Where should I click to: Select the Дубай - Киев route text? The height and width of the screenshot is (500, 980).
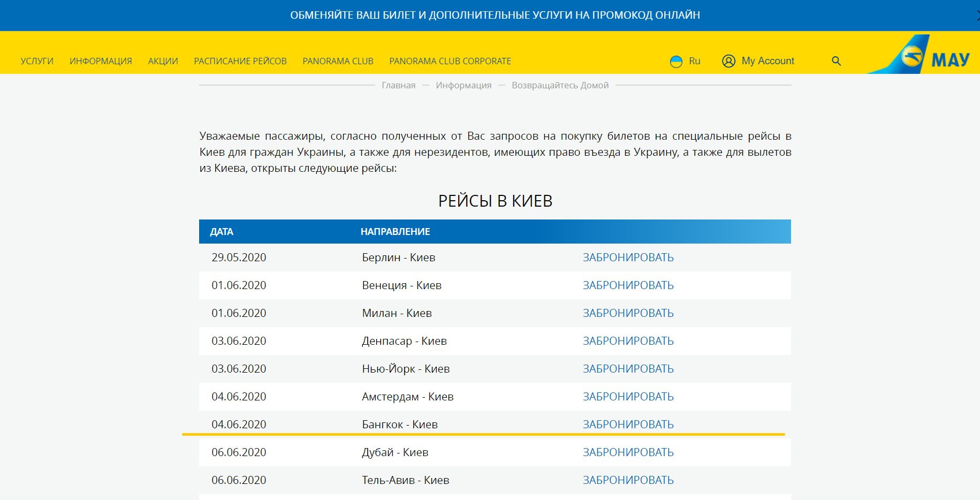coord(395,452)
